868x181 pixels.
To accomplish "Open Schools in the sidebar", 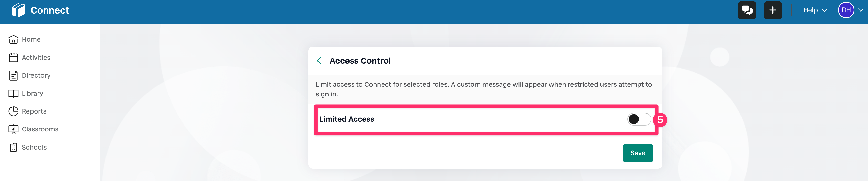I will 34,147.
